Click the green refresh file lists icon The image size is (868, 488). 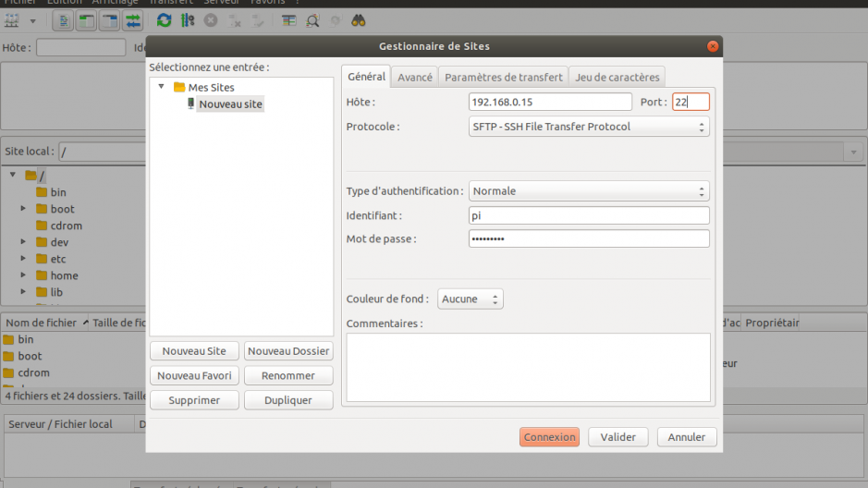point(164,21)
